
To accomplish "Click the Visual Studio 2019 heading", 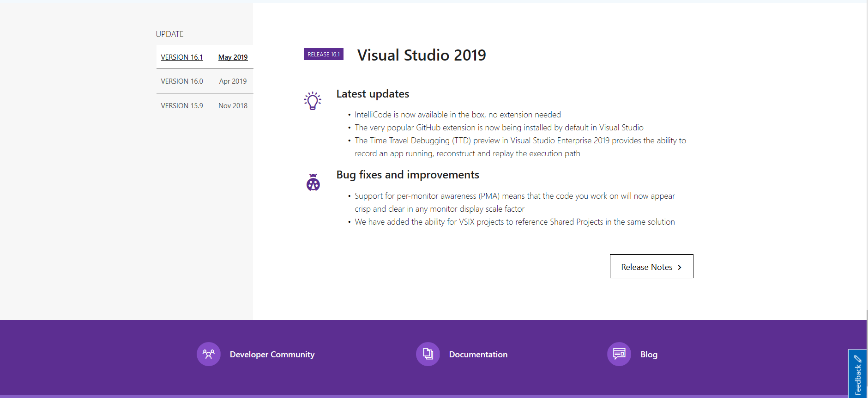I will click(x=422, y=55).
